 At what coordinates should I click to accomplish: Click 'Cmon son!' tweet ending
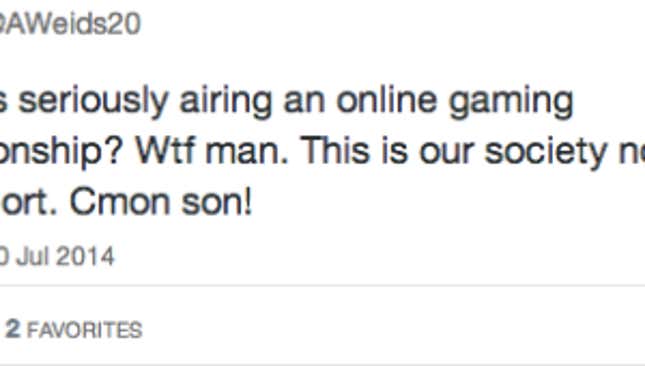click(160, 202)
